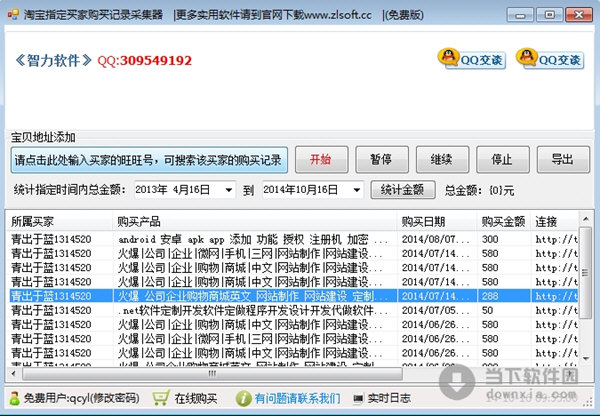Open 实时日志 log view
Screen dimensions: 600x416
389,398
